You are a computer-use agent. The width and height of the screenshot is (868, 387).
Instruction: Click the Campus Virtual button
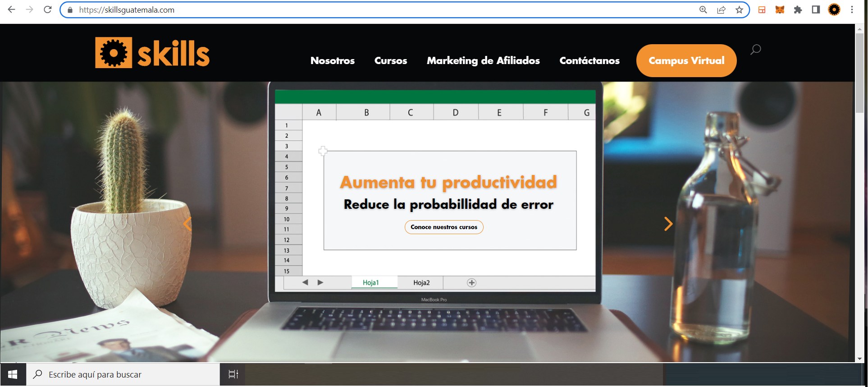686,60
